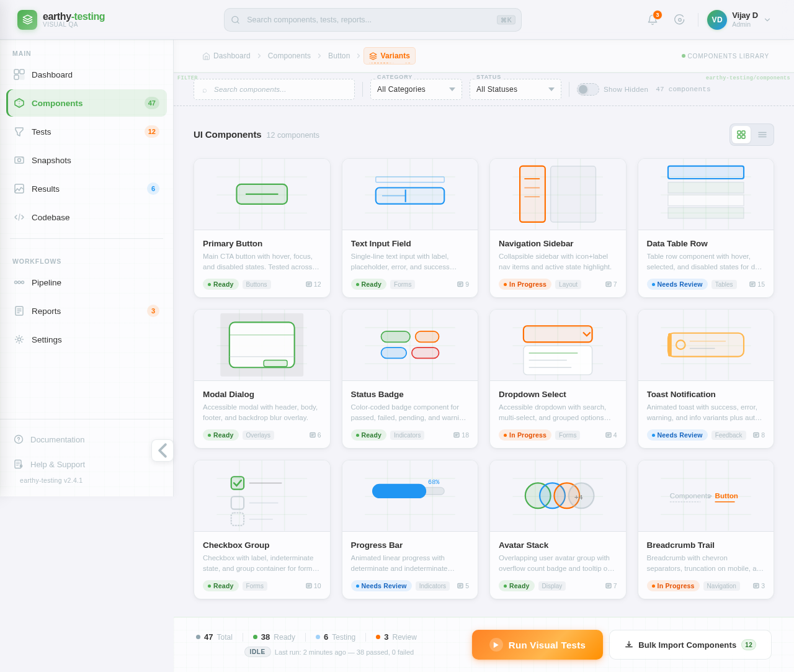This screenshot has height=672, width=794.
Task: Click the earthy-testing logo icon
Action: tap(27, 20)
